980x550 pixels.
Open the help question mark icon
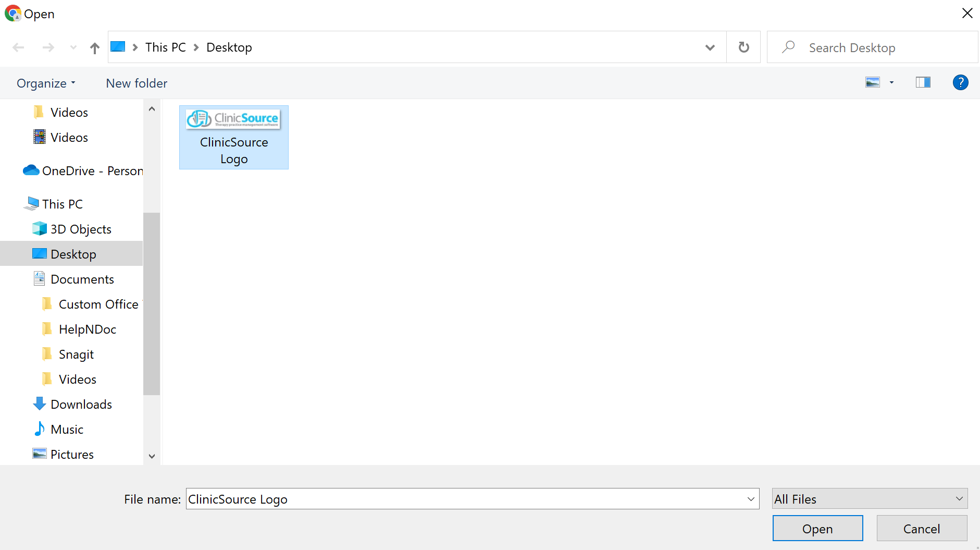960,82
